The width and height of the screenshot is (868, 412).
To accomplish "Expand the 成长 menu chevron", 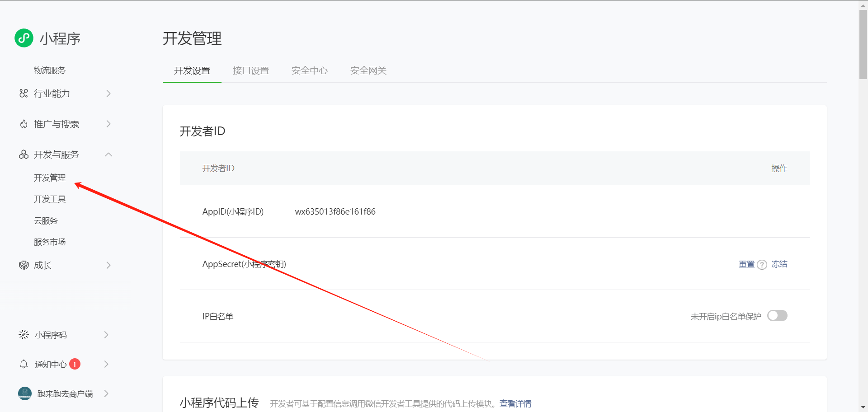I will [108, 265].
